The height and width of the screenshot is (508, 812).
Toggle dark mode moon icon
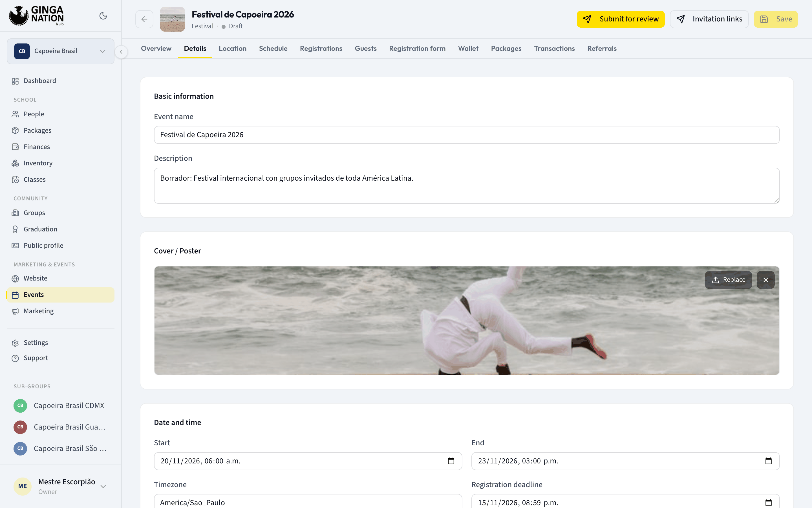click(103, 16)
